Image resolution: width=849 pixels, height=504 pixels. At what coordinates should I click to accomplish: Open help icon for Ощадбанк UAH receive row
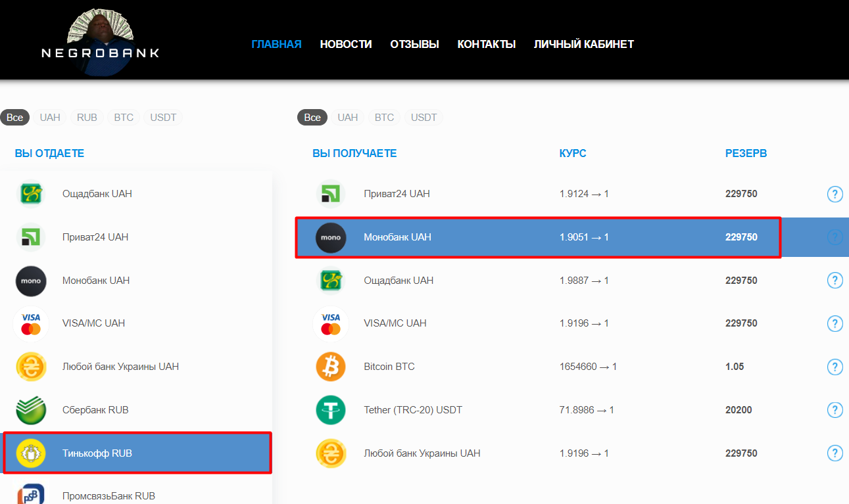(835, 281)
